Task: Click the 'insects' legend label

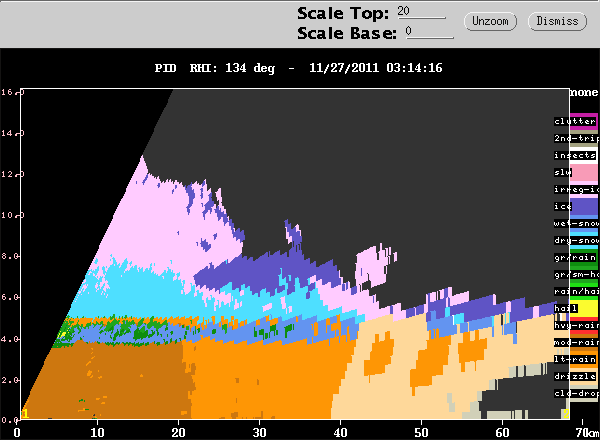Action: click(575, 155)
